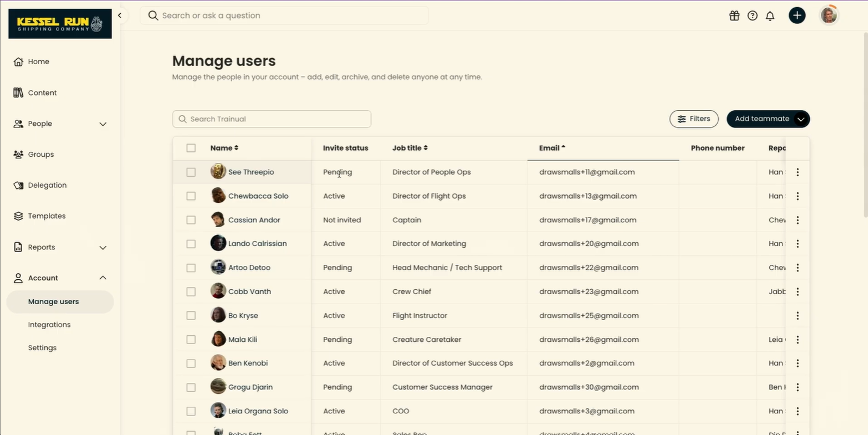Click Grogu Djarin's avatar
Image resolution: width=868 pixels, height=435 pixels.
pyautogui.click(x=218, y=386)
